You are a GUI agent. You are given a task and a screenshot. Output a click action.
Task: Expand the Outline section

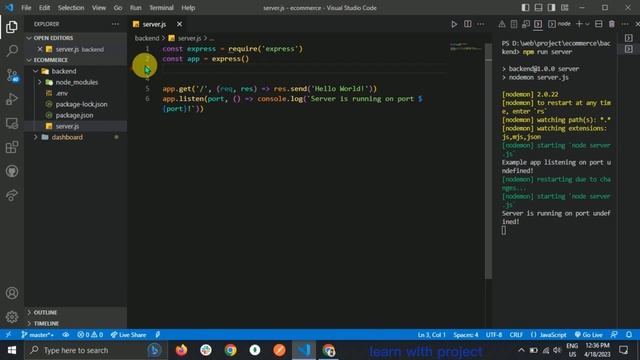click(75, 312)
